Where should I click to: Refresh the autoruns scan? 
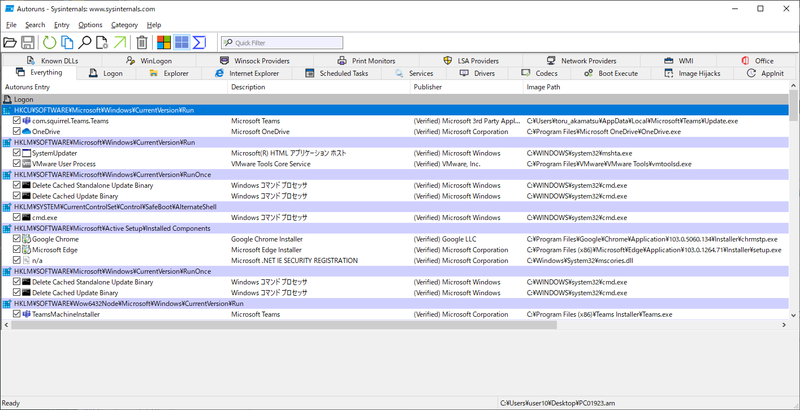pyautogui.click(x=49, y=42)
